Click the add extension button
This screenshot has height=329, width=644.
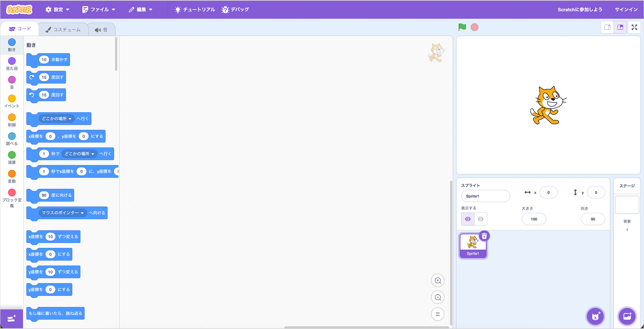[11, 319]
